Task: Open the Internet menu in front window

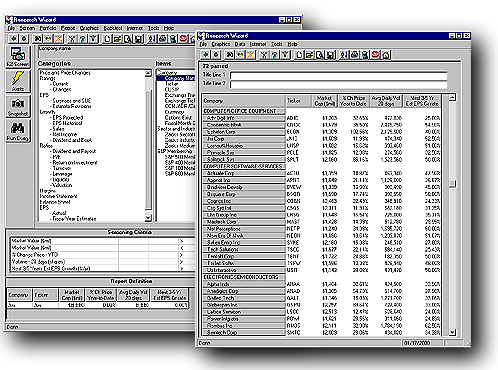Action: 258,44
